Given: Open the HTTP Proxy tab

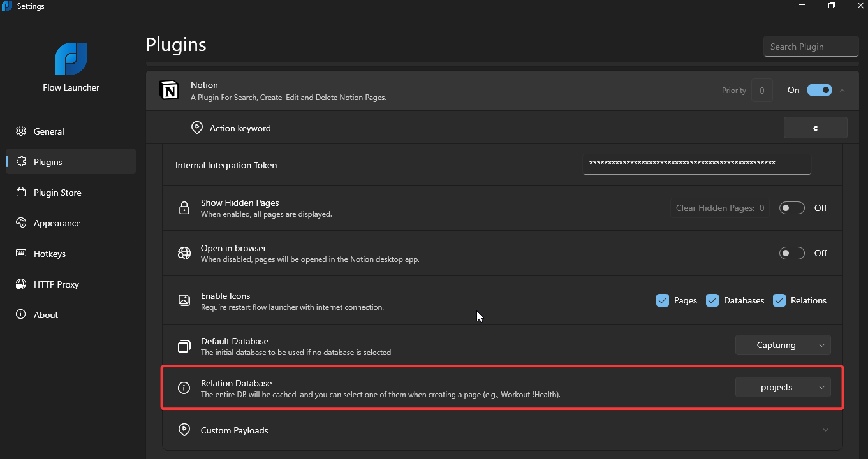Looking at the screenshot, I should [71, 284].
